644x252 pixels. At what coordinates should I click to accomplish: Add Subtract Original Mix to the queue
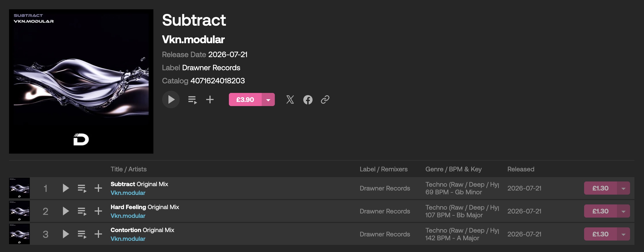82,188
